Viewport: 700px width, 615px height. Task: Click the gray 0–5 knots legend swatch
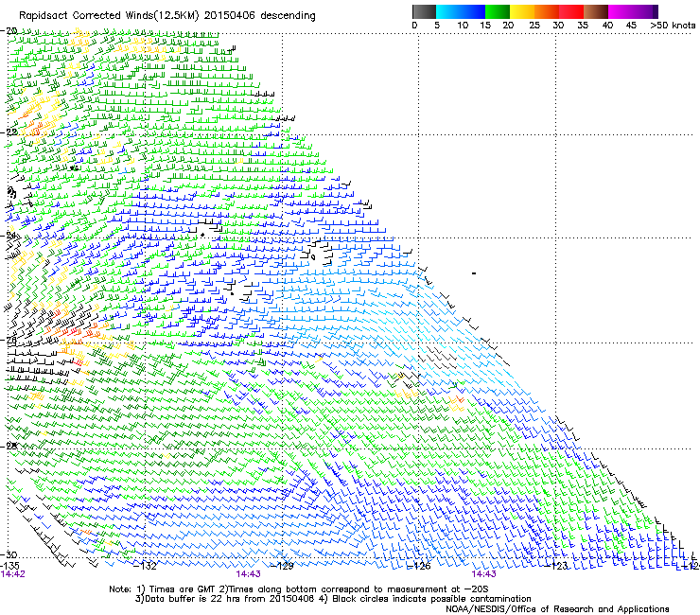tap(424, 11)
